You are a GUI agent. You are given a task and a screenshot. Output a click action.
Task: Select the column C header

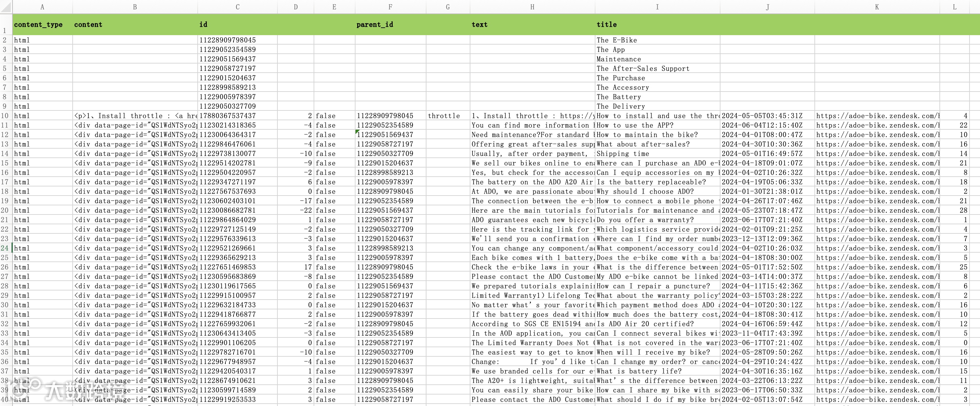(237, 7)
